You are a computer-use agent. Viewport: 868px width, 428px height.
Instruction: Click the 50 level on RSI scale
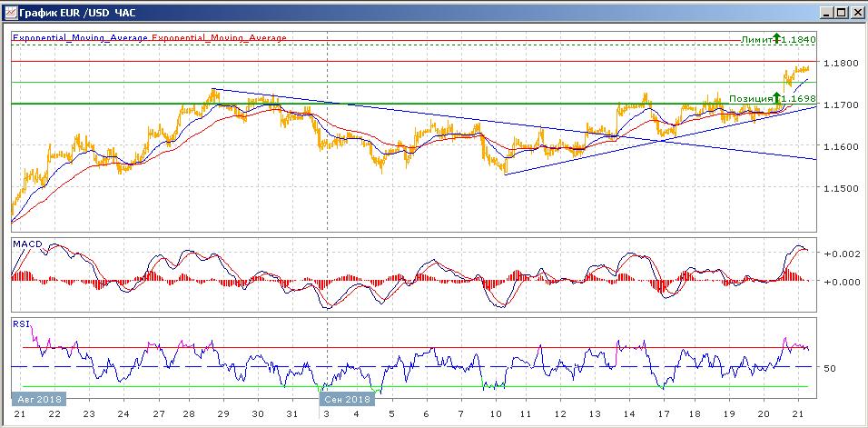(828, 368)
